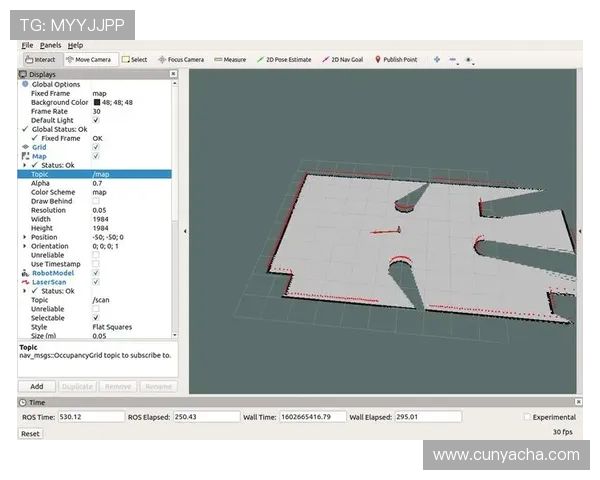
Task: Activate the Move Camera tool
Action: coord(89,59)
